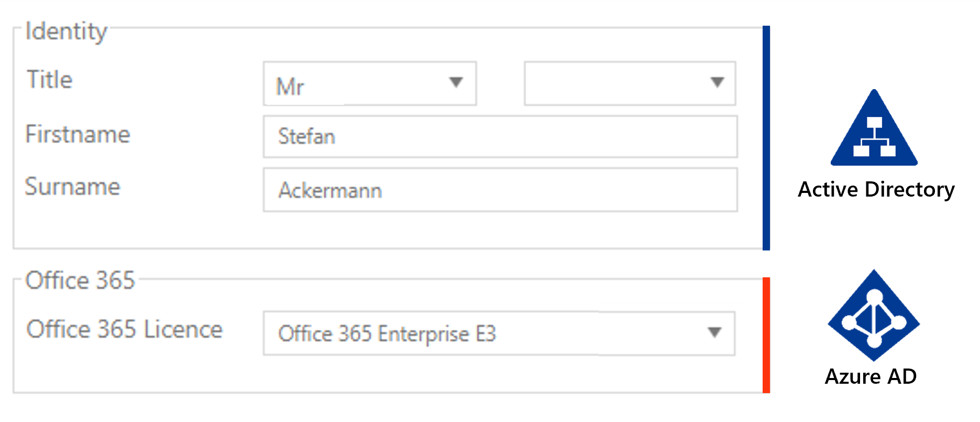
Task: Click the Office 365 Licence label
Action: pos(124,330)
